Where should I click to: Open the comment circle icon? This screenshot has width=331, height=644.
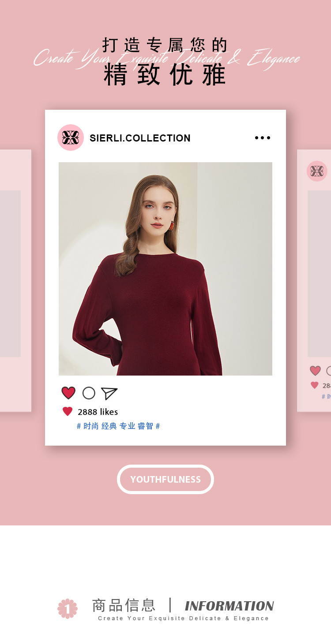click(89, 393)
